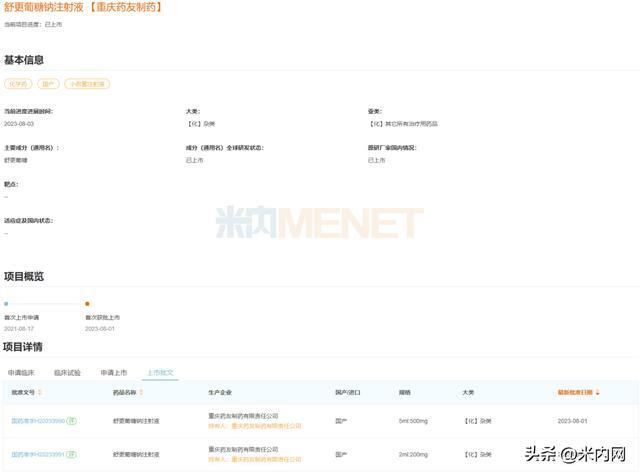Select the 上市批文 tab
This screenshot has height=476, width=640.
click(160, 372)
